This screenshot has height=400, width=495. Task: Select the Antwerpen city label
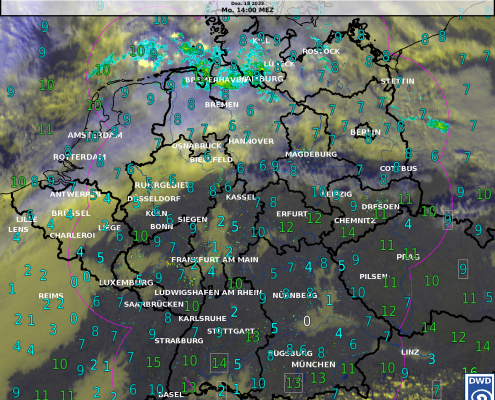(x=75, y=194)
